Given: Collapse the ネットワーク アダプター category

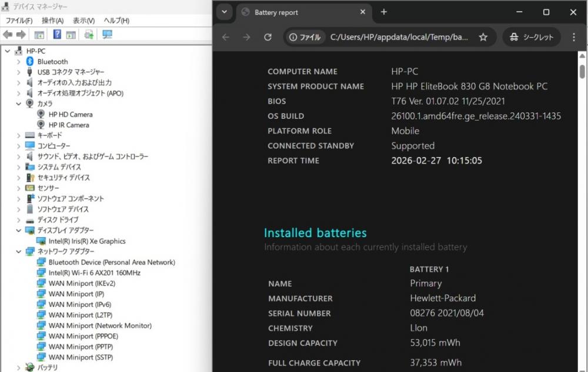Looking at the screenshot, I should pos(18,251).
